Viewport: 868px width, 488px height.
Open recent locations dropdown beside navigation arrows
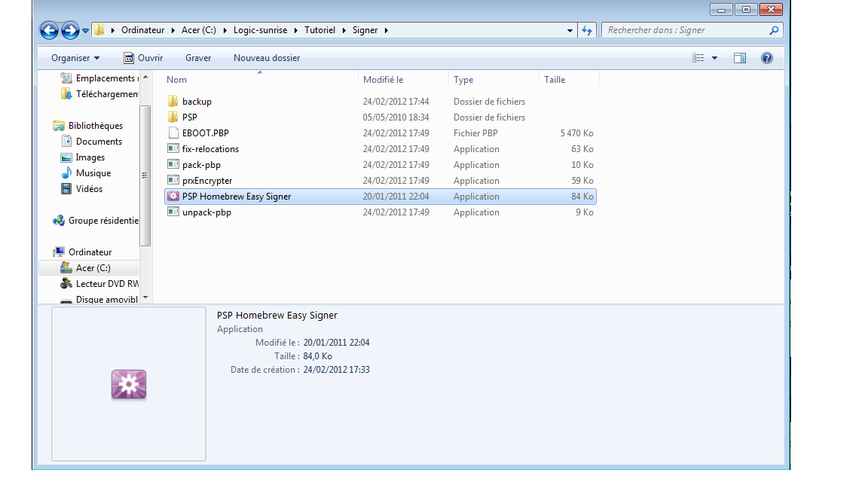85,31
